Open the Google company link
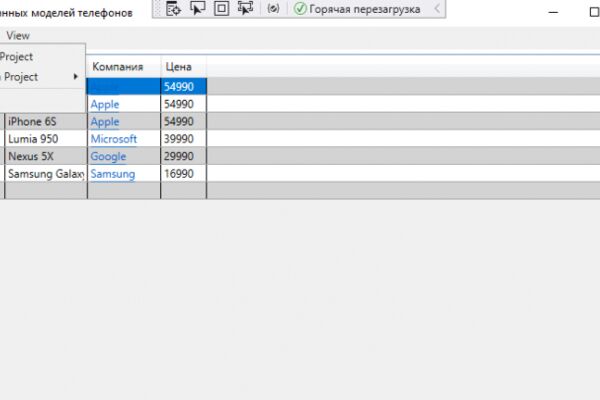The image size is (600, 400). pos(108,157)
